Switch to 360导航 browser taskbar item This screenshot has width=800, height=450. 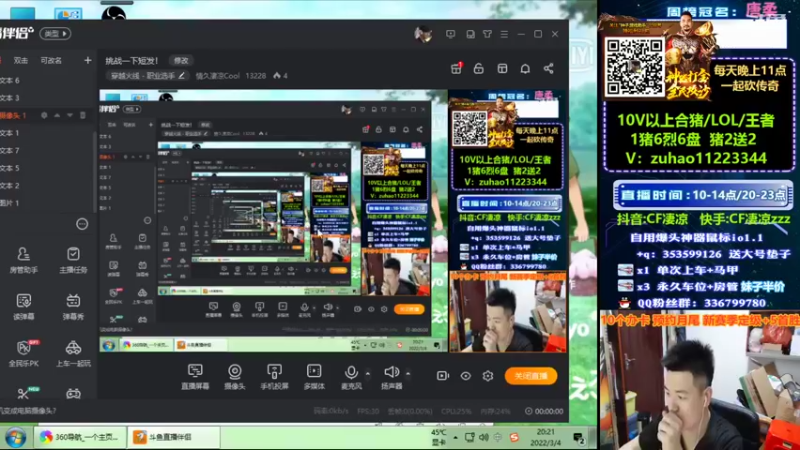(x=80, y=437)
